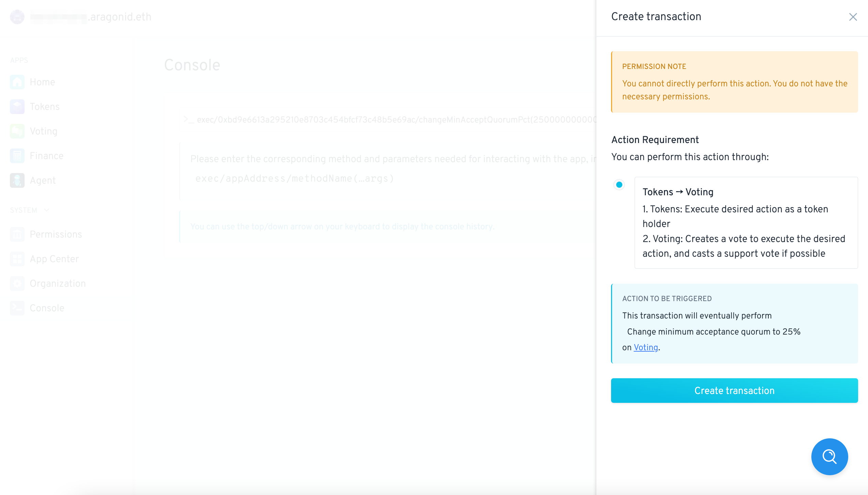
Task: Open the blue help search bubble
Action: (x=829, y=456)
